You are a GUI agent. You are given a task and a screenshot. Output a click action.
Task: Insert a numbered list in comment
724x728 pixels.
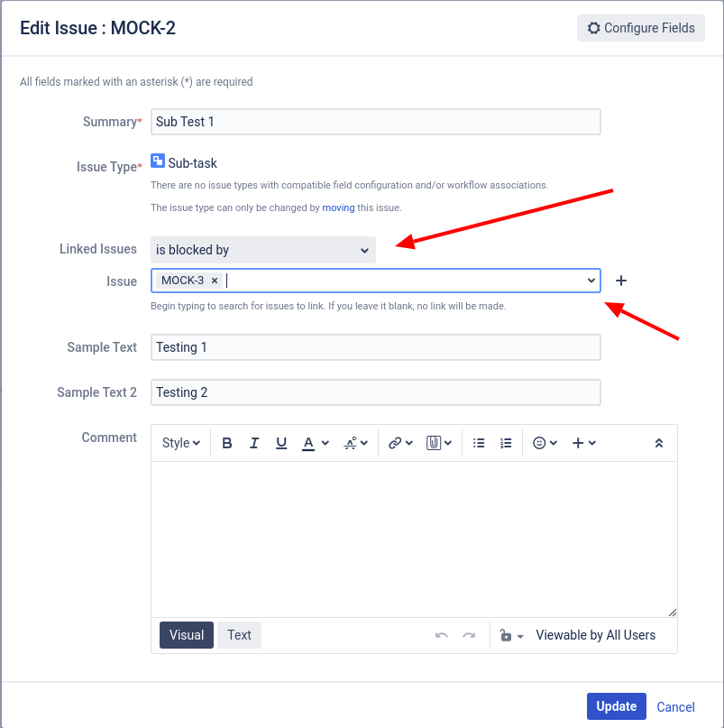[506, 443]
